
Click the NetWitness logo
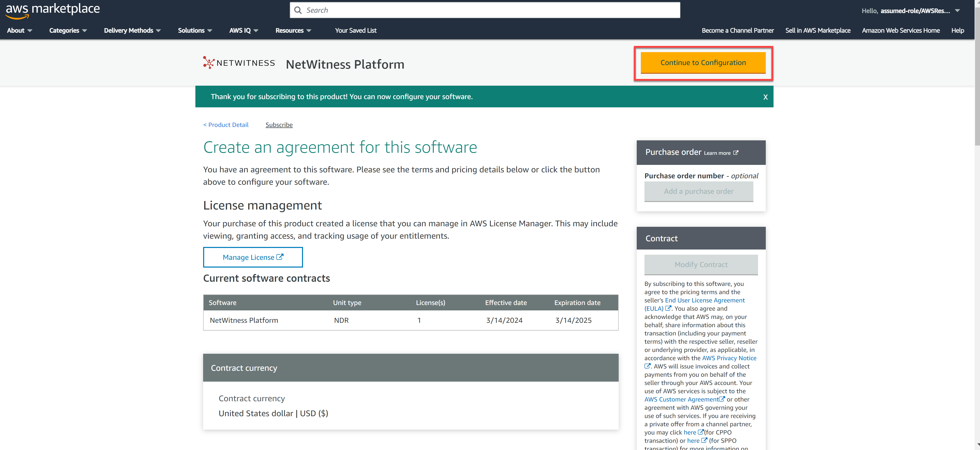tap(239, 63)
